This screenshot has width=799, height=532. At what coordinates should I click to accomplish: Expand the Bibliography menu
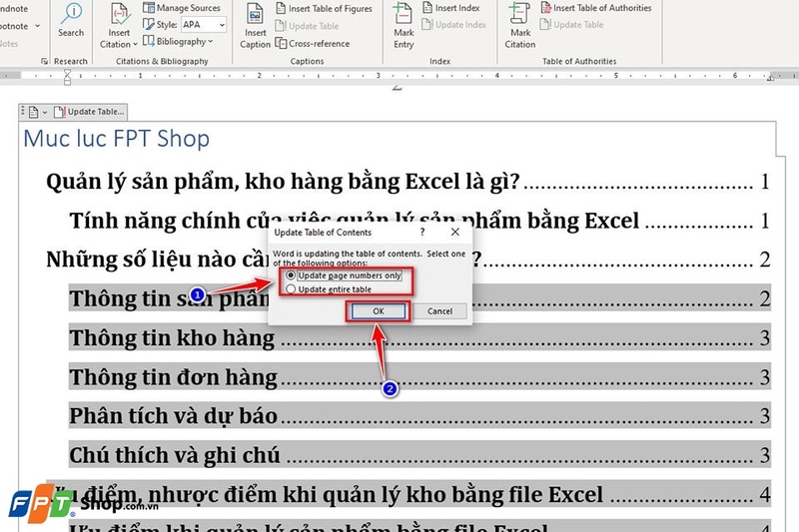(178, 41)
